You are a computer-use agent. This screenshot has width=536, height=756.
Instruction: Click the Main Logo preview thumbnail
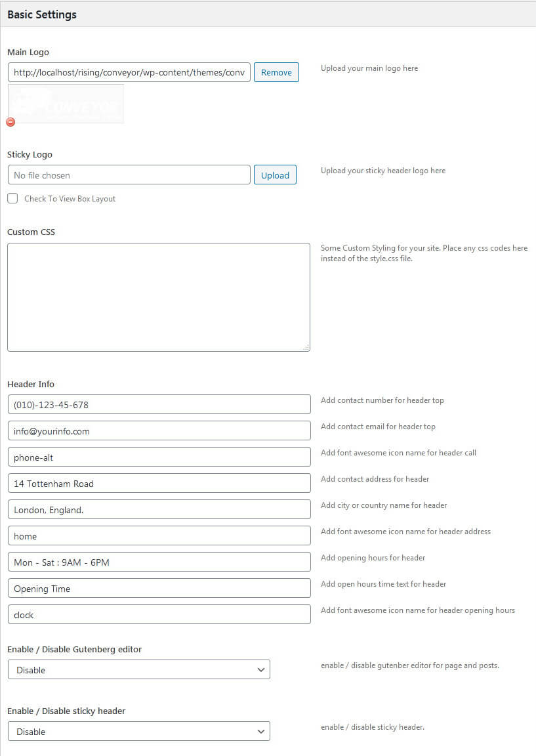pyautogui.click(x=66, y=104)
